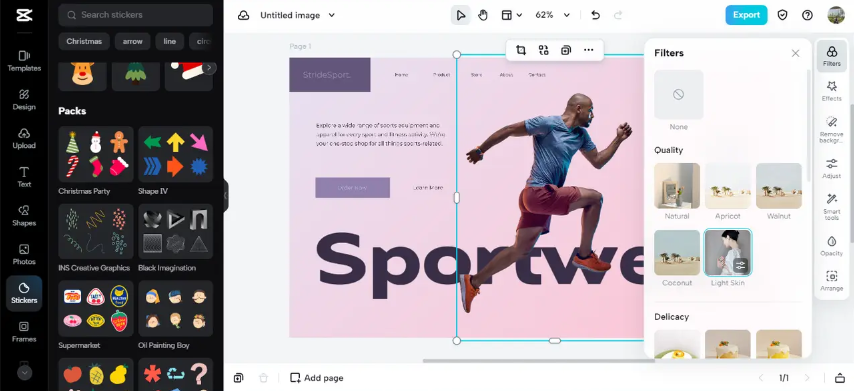Click the replace image icon
Screen dimensions: 854x391
(x=544, y=50)
